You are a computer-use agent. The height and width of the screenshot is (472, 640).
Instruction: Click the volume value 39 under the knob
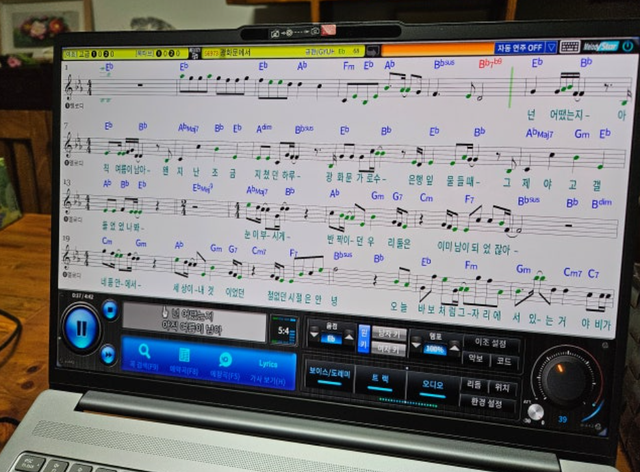562,419
